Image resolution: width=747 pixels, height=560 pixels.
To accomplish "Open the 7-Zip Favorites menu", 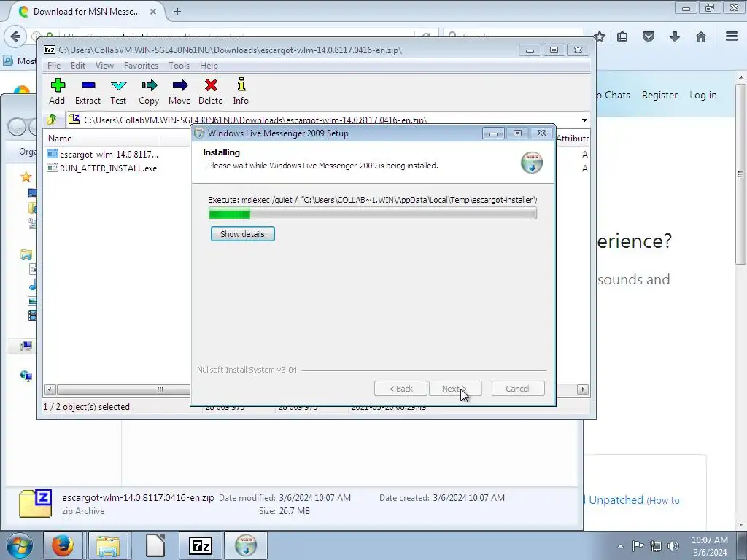I will tap(141, 66).
